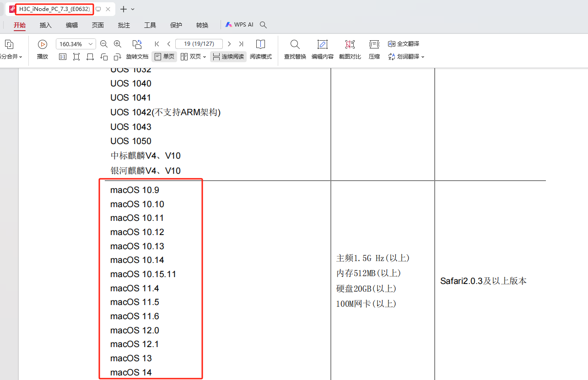Screen dimensions: 588x380
Task: Click the text "macOS 10.15.11"
Action: click(x=143, y=274)
